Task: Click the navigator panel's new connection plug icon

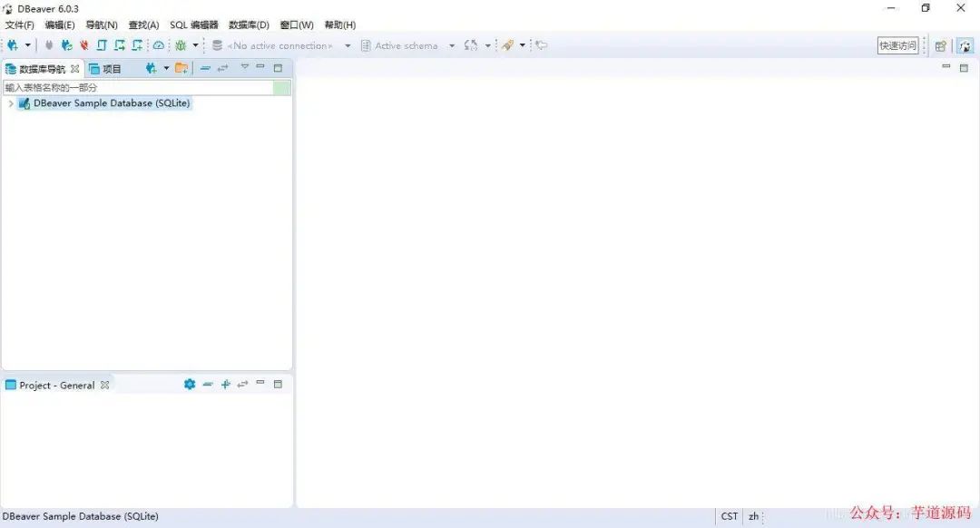Action: tap(151, 68)
